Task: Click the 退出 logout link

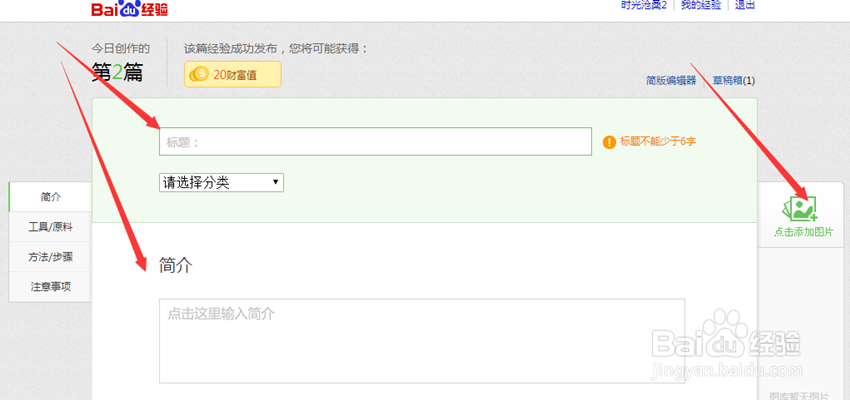Action: [745, 5]
